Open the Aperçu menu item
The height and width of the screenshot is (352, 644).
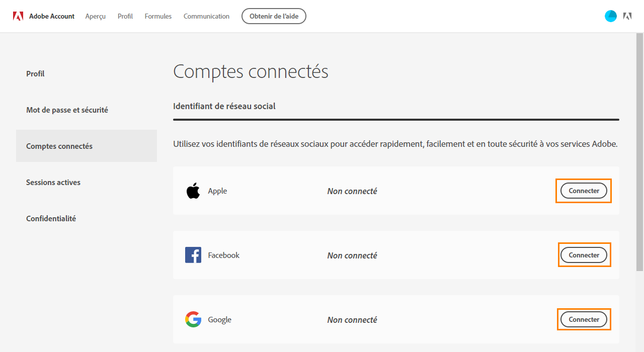[96, 16]
